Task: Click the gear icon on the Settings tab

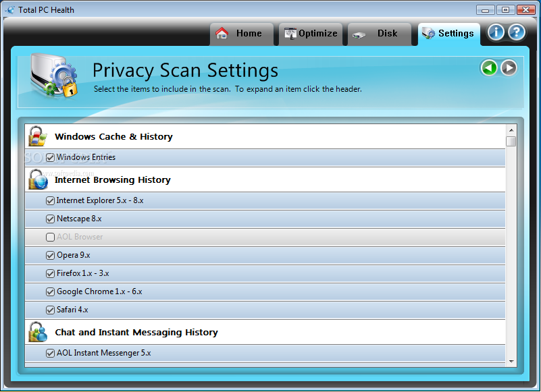Action: (428, 33)
